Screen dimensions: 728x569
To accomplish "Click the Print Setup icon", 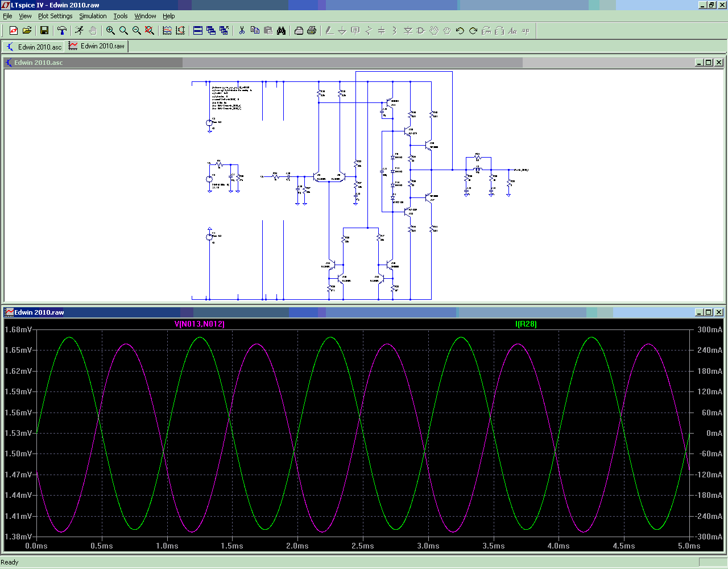I will [x=299, y=31].
